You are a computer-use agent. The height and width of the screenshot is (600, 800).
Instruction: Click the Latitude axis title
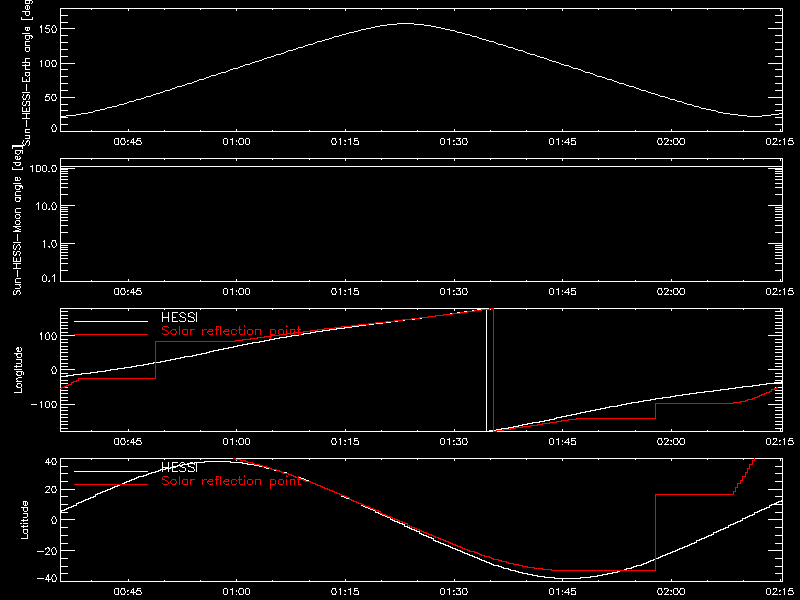pos(24,520)
